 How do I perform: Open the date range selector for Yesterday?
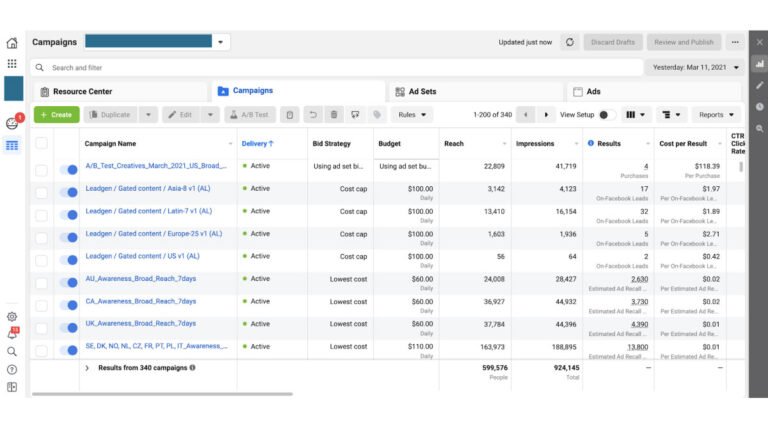click(693, 67)
